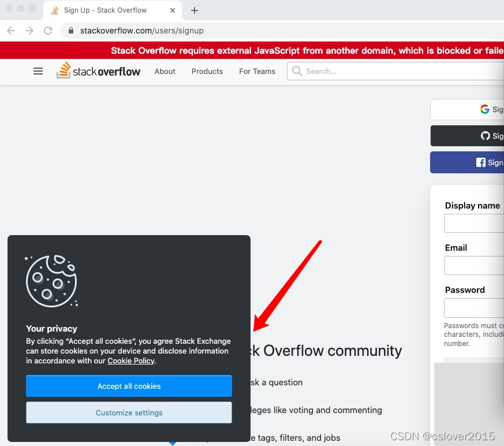Click the macOS window close button
This screenshot has width=504, height=446.
[9, 8]
